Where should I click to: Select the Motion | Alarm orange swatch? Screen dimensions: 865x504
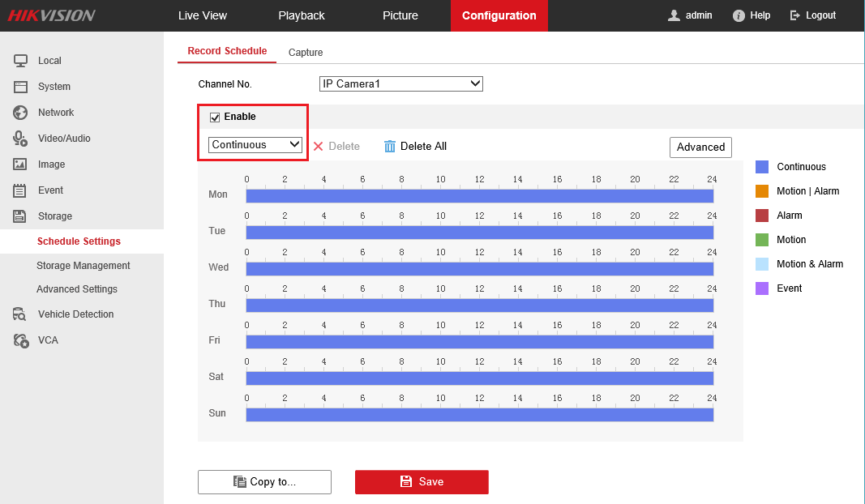click(762, 191)
